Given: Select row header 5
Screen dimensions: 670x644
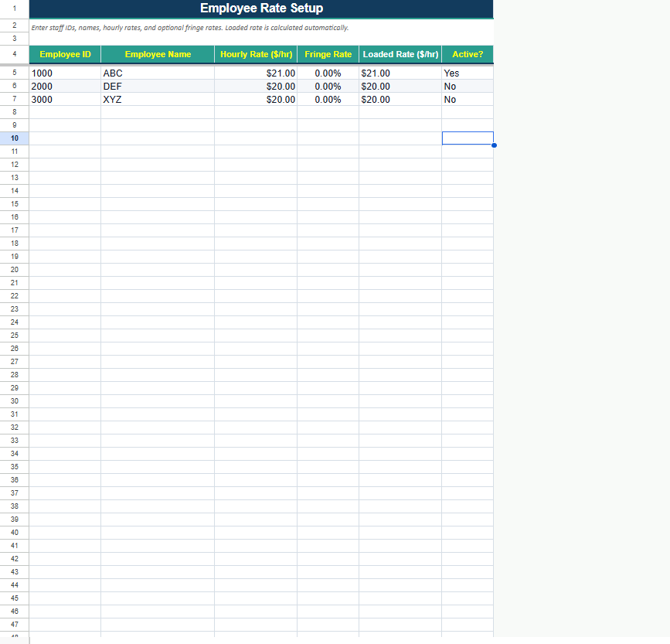Looking at the screenshot, I should [x=15, y=73].
